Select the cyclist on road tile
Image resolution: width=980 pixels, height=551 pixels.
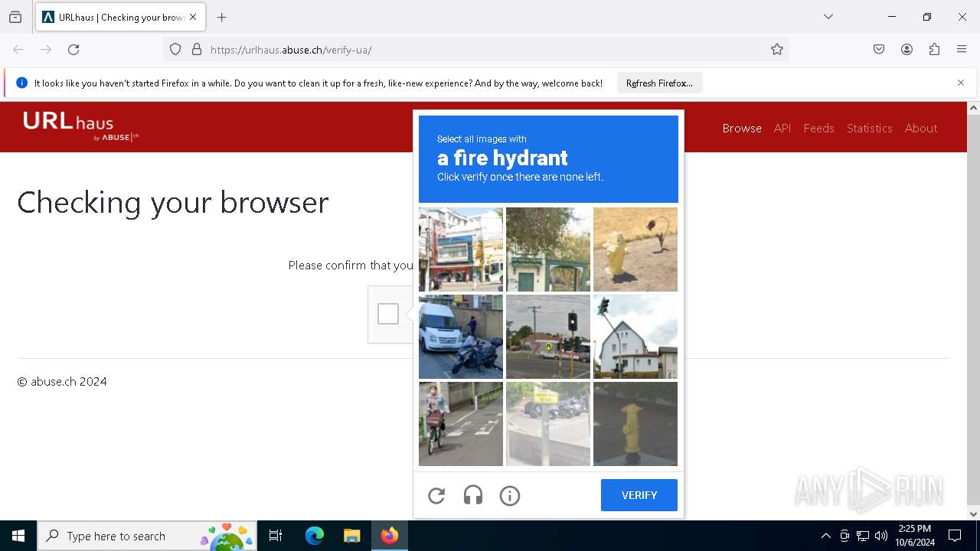[461, 424]
